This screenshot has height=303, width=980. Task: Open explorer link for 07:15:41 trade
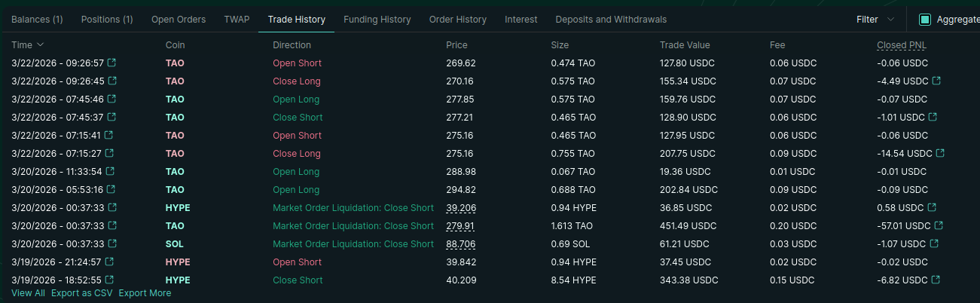point(109,135)
